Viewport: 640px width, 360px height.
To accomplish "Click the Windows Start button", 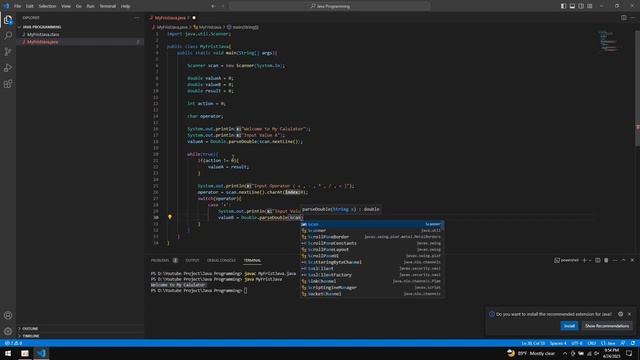I will coord(8,353).
